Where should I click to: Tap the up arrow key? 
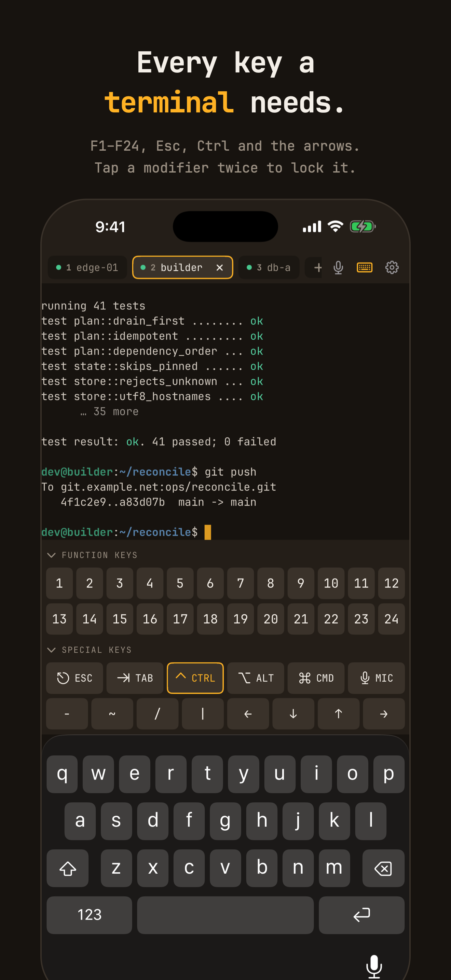pyautogui.click(x=339, y=714)
